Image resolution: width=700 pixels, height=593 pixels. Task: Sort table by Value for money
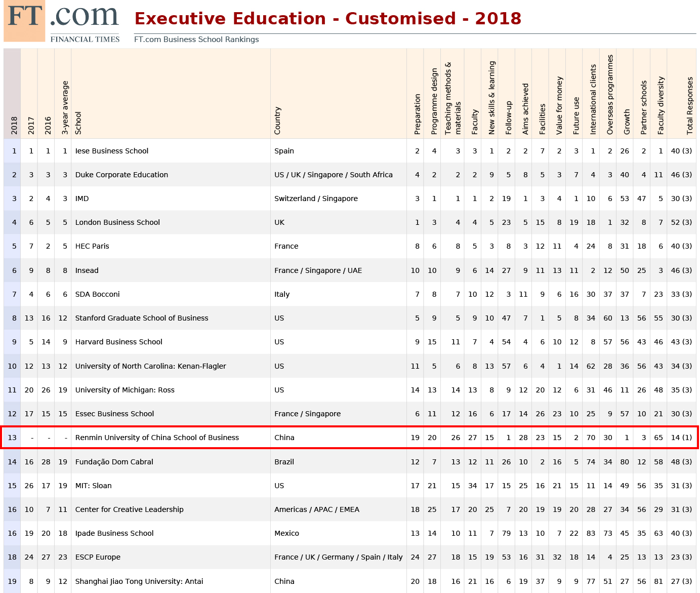559,105
